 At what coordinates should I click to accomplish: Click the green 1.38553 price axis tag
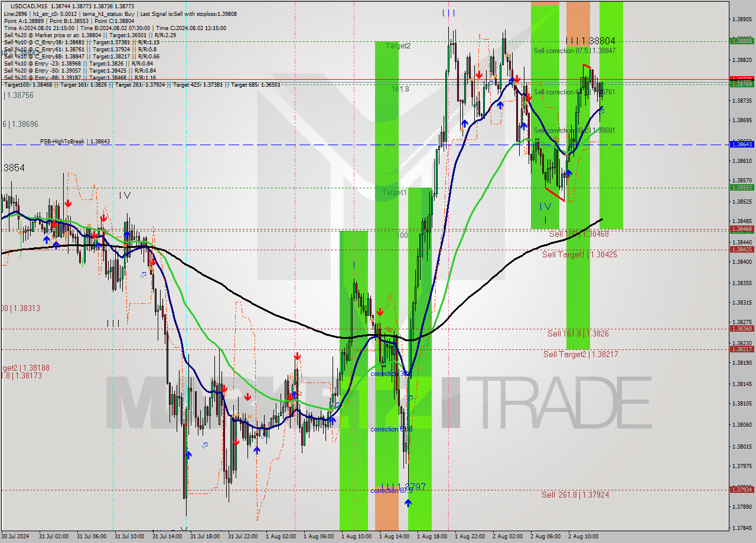tap(742, 187)
